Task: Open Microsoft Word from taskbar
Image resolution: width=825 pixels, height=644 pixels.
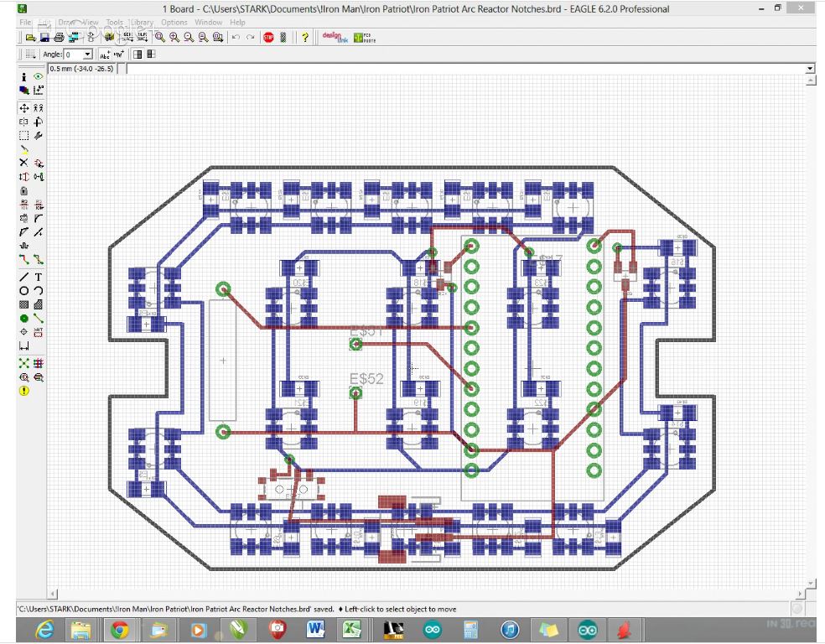Action: tap(316, 630)
